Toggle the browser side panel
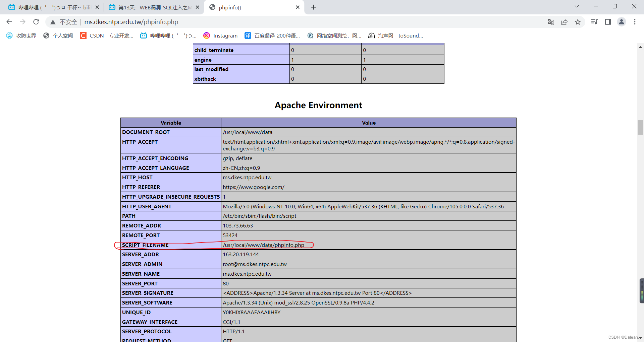The width and height of the screenshot is (644, 342). (608, 22)
